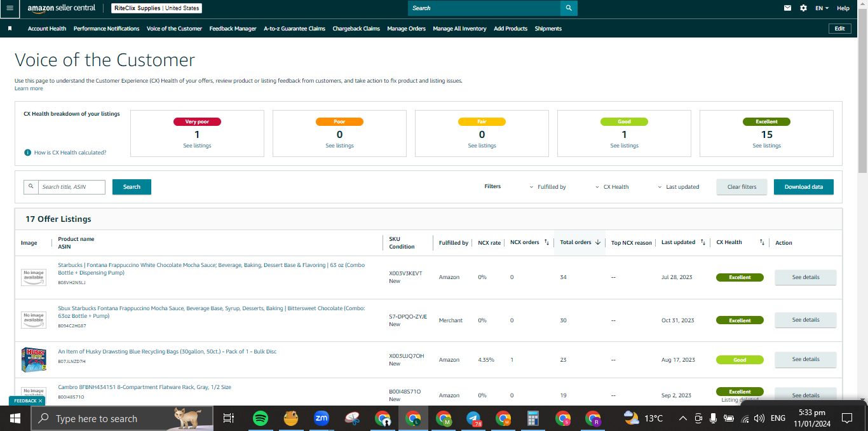Open Task View in the taskbar
Viewport: 868px width, 431px height.
(x=228, y=418)
